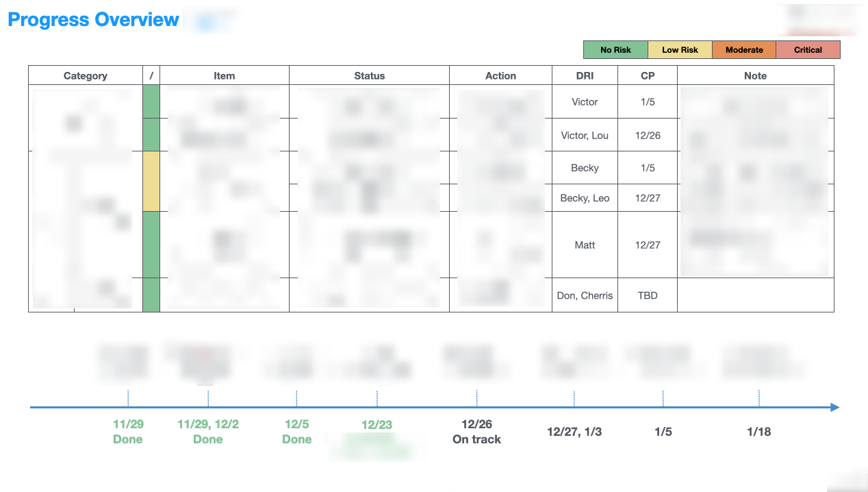The image size is (868, 492).
Task: Select the Low Risk yellow legend box
Action: [x=680, y=50]
